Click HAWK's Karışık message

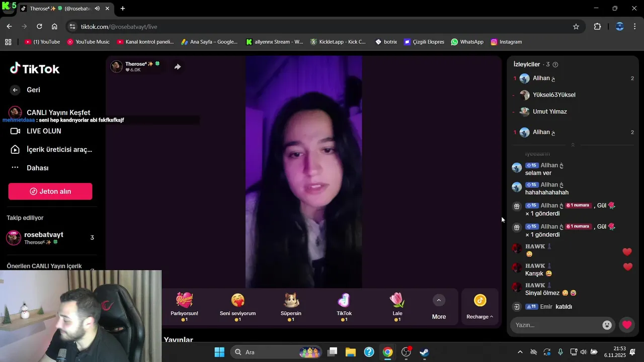coord(538,274)
